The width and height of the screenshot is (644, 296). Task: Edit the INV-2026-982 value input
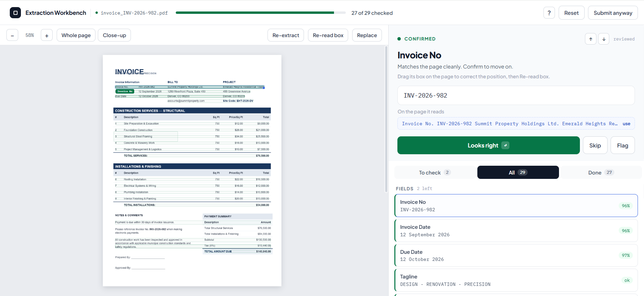(516, 96)
